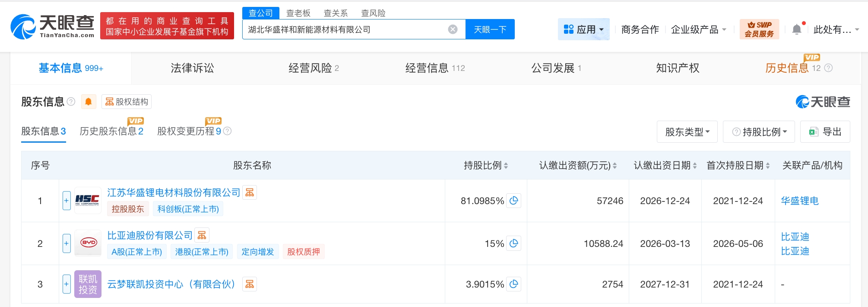Click the TianYanCha watermark logo above export
Viewport: 868px width, 307px height.
click(823, 102)
